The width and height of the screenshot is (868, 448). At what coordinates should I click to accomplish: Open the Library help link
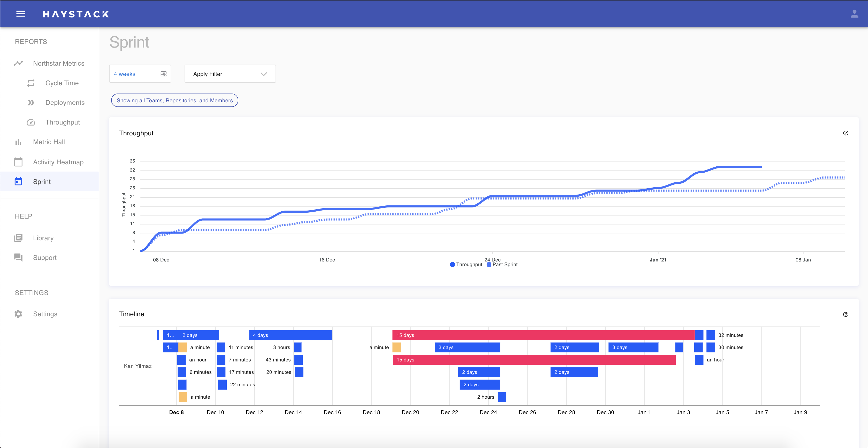tap(43, 238)
